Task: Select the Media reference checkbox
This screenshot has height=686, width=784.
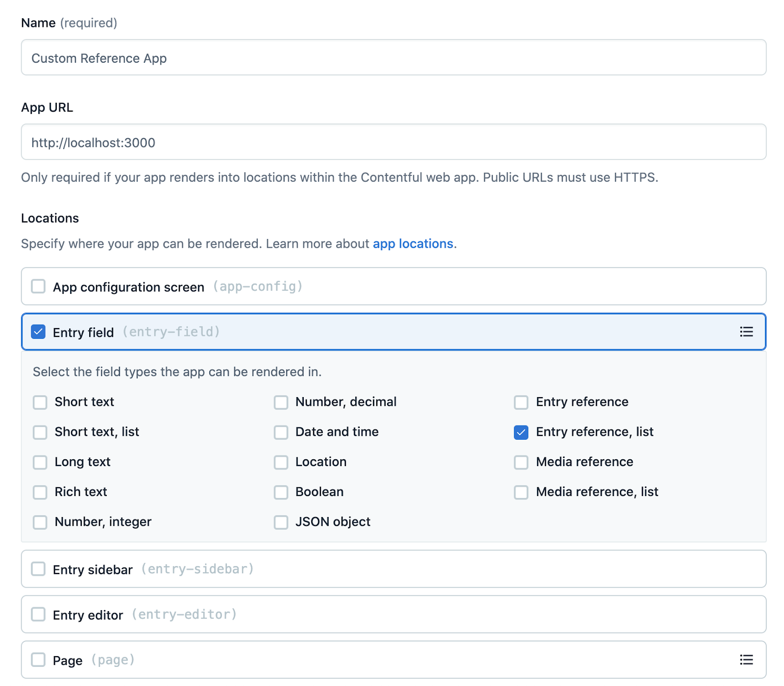Action: (x=521, y=462)
